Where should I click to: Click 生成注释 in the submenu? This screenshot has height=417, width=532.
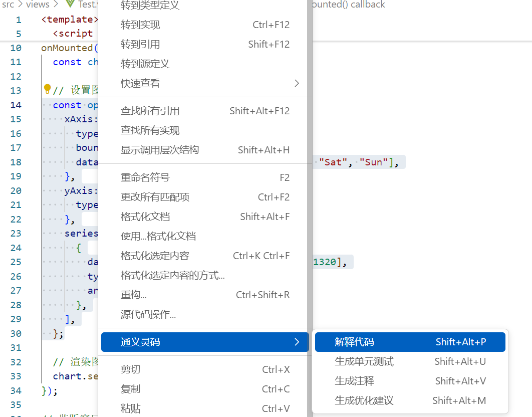click(x=410, y=381)
